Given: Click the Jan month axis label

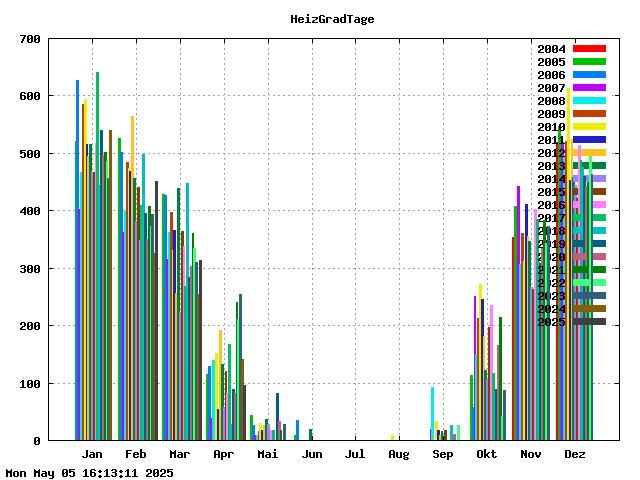Looking at the screenshot, I should pyautogui.click(x=90, y=454).
